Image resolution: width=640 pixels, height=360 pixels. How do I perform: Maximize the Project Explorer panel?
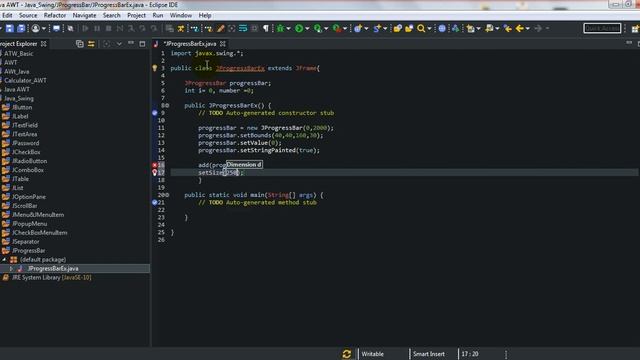coord(142,44)
